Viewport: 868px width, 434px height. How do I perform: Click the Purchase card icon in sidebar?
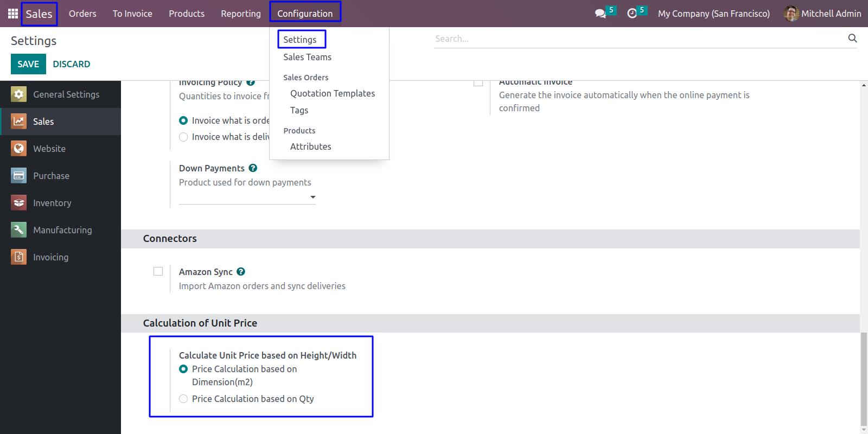click(19, 176)
